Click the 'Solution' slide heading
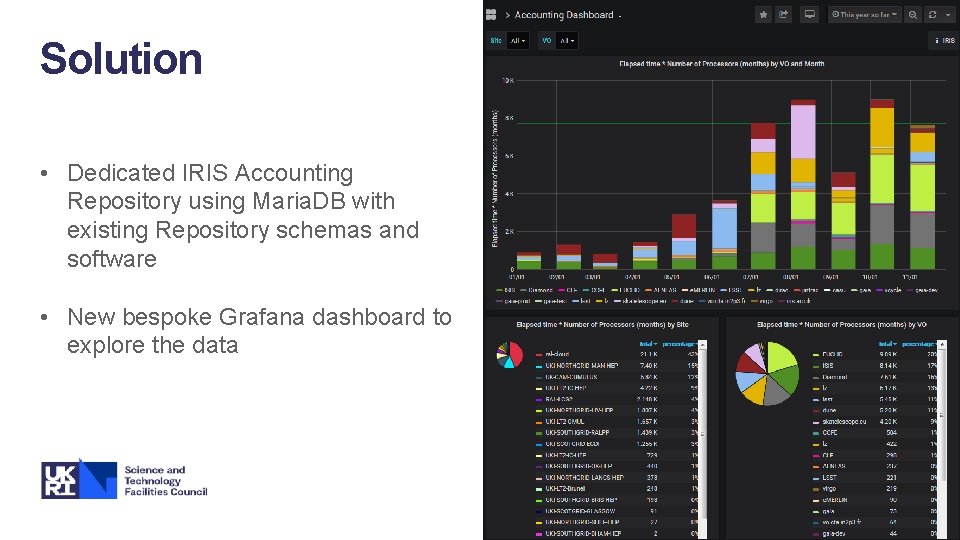This screenshot has width=960, height=540. [x=121, y=59]
